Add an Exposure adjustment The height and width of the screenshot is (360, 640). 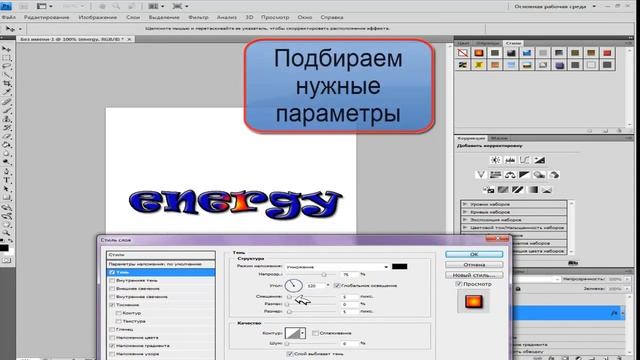click(539, 160)
